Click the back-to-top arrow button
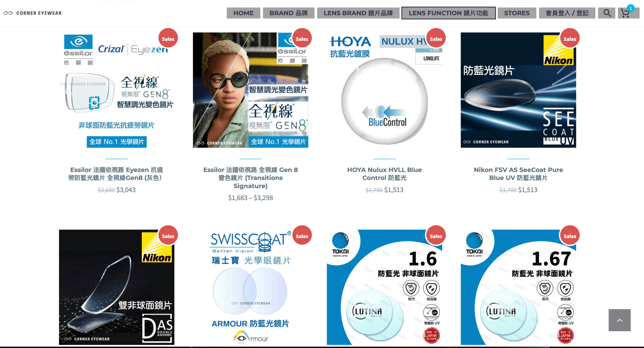This screenshot has height=348, width=644. tap(620, 320)
